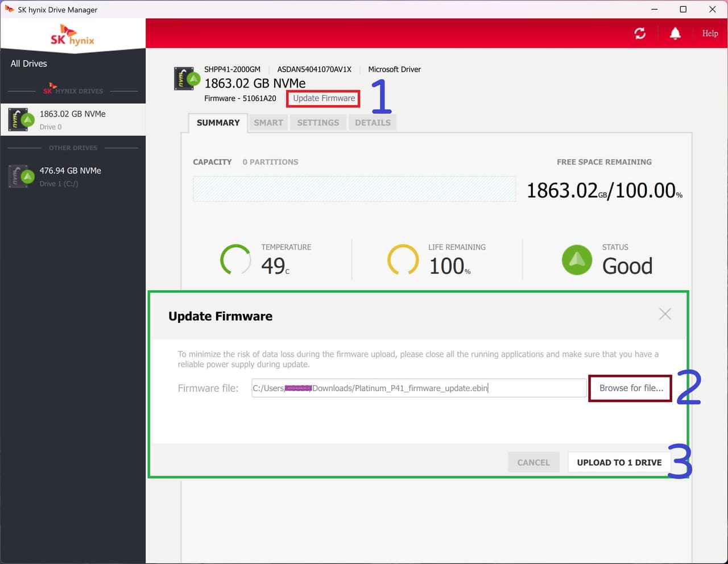Screen dimensions: 728x564
Task: Switch to the SMART tab
Action: click(x=268, y=123)
